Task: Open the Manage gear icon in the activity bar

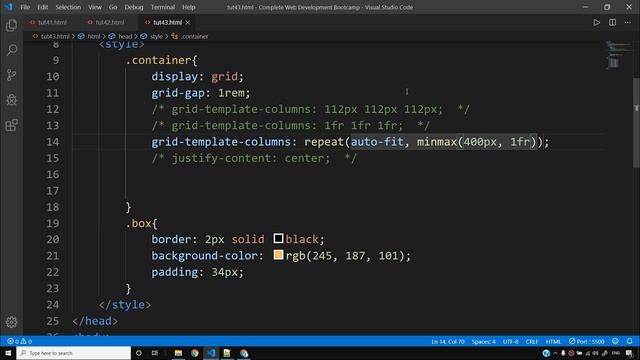Action: (x=11, y=322)
